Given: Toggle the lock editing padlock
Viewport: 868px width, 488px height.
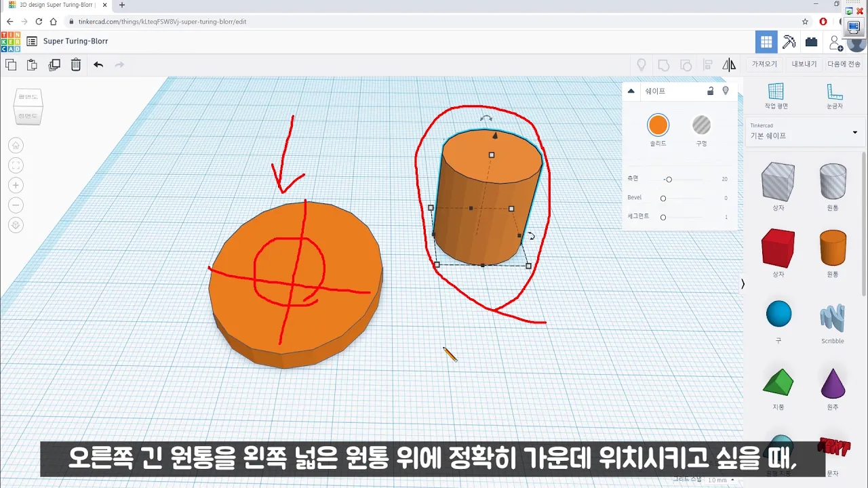Looking at the screenshot, I should [x=711, y=91].
